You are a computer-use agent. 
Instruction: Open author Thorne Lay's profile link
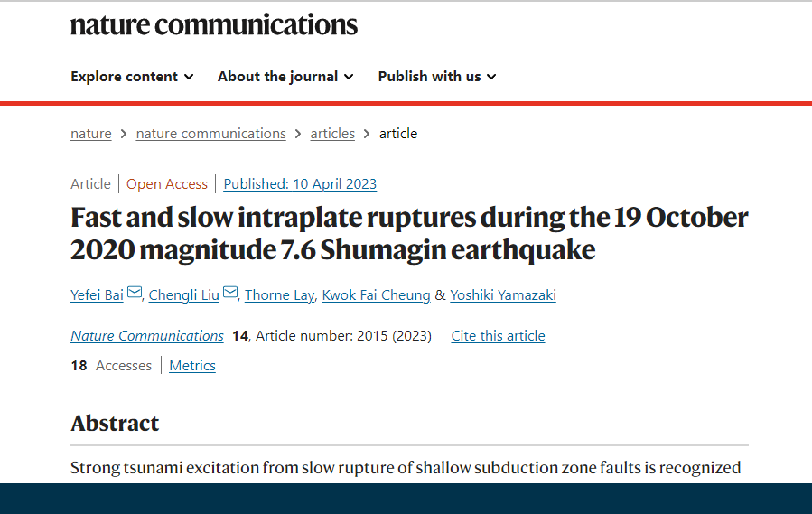[x=280, y=294]
